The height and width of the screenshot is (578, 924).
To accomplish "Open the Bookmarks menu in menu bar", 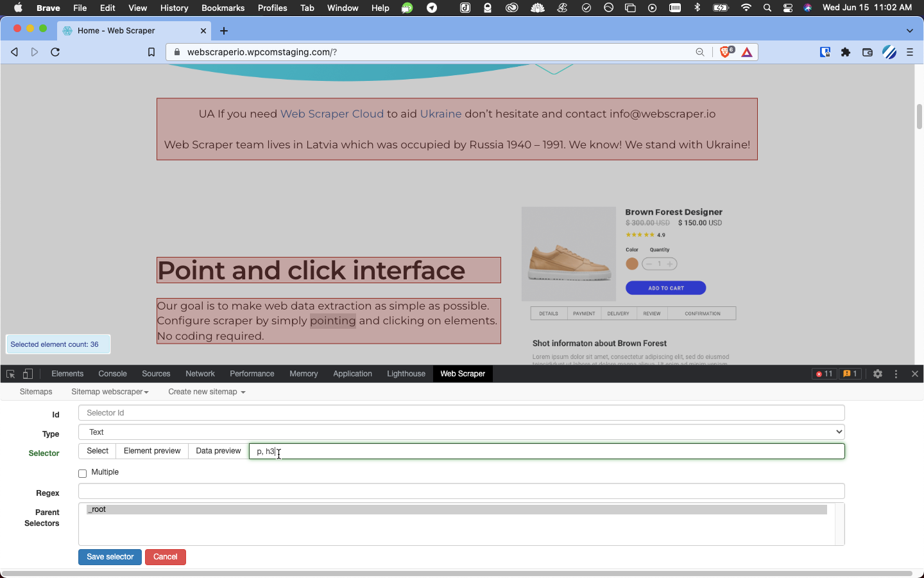I will point(223,8).
